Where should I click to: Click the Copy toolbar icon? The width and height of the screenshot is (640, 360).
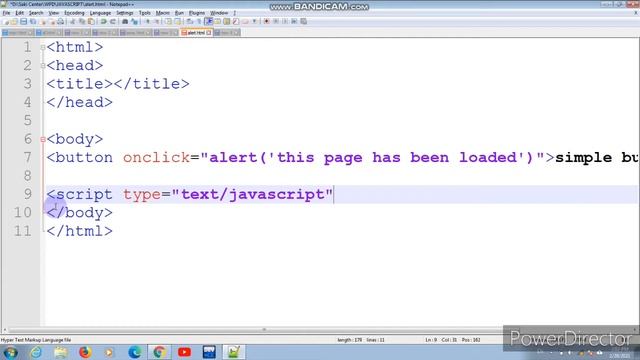click(82, 21)
